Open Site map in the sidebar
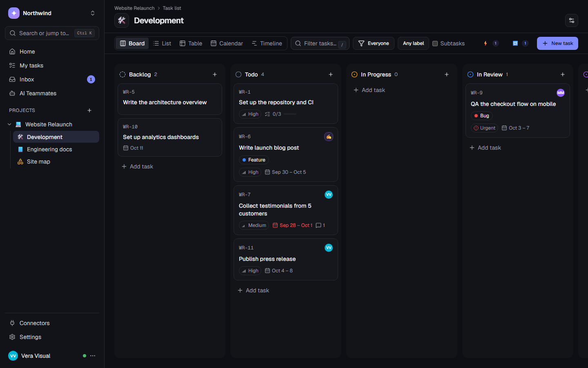 click(56, 162)
